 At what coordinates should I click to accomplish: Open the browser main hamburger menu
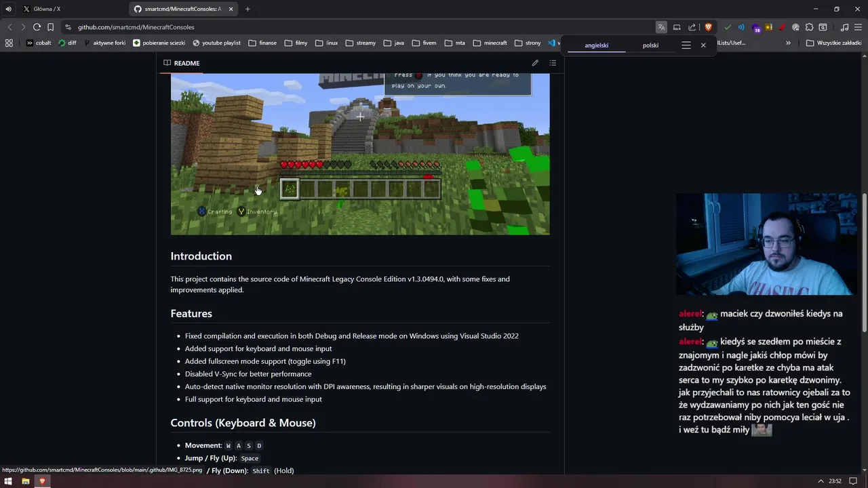(858, 27)
